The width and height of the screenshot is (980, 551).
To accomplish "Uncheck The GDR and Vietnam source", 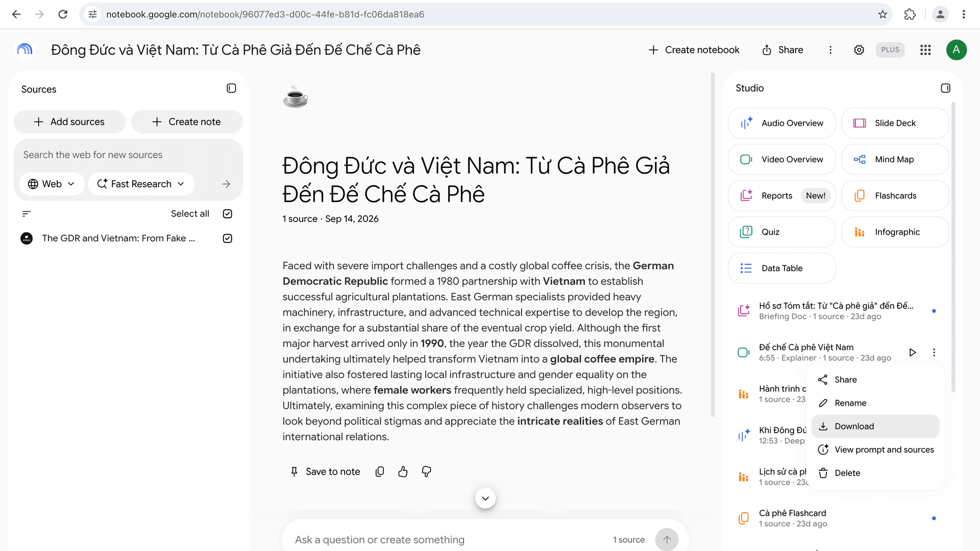I will [x=228, y=238].
